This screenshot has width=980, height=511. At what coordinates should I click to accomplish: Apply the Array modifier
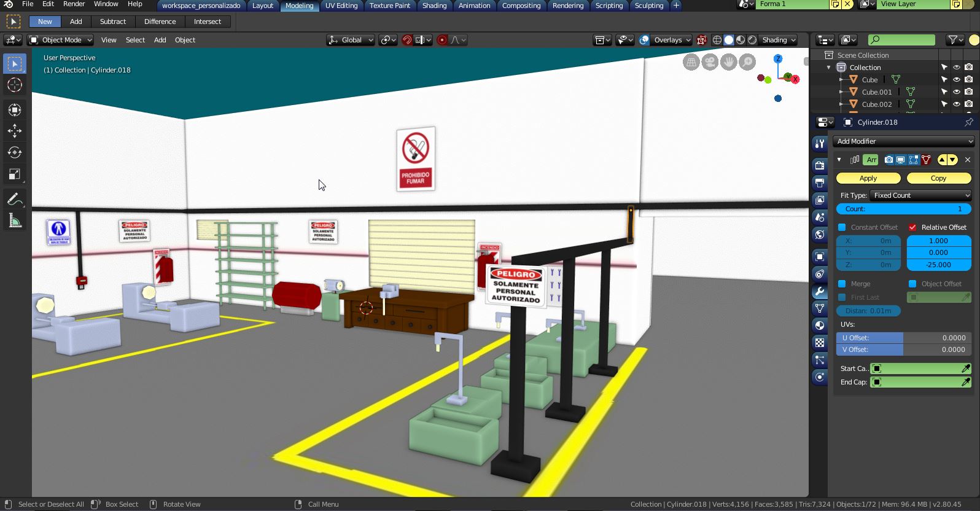pyautogui.click(x=868, y=178)
